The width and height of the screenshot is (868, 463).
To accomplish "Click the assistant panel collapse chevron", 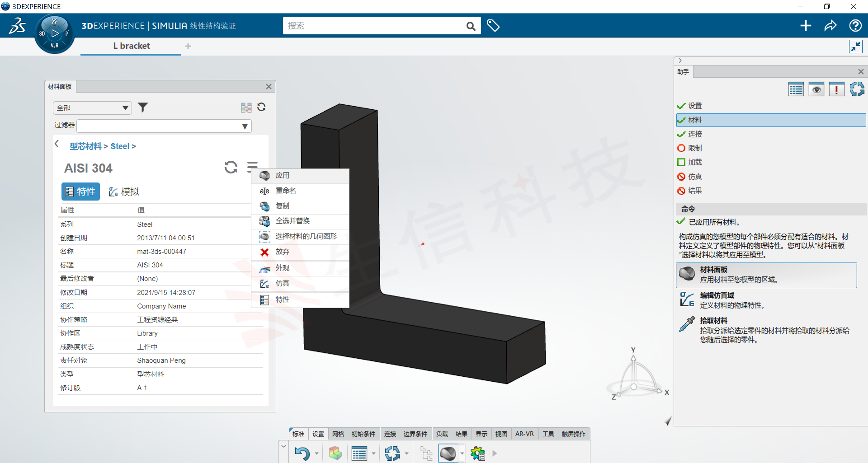I will coord(680,61).
